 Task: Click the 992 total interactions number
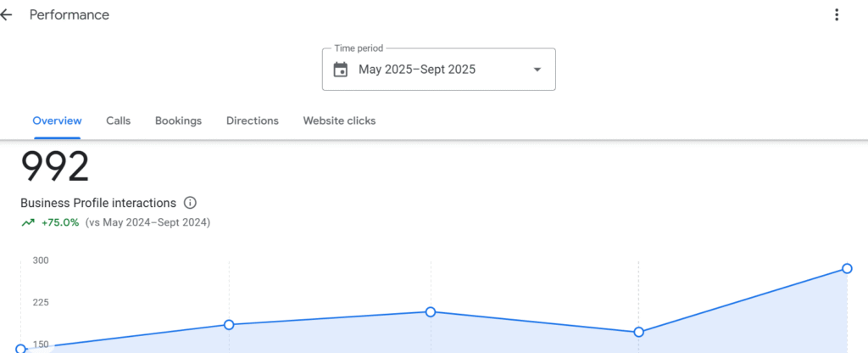(55, 167)
